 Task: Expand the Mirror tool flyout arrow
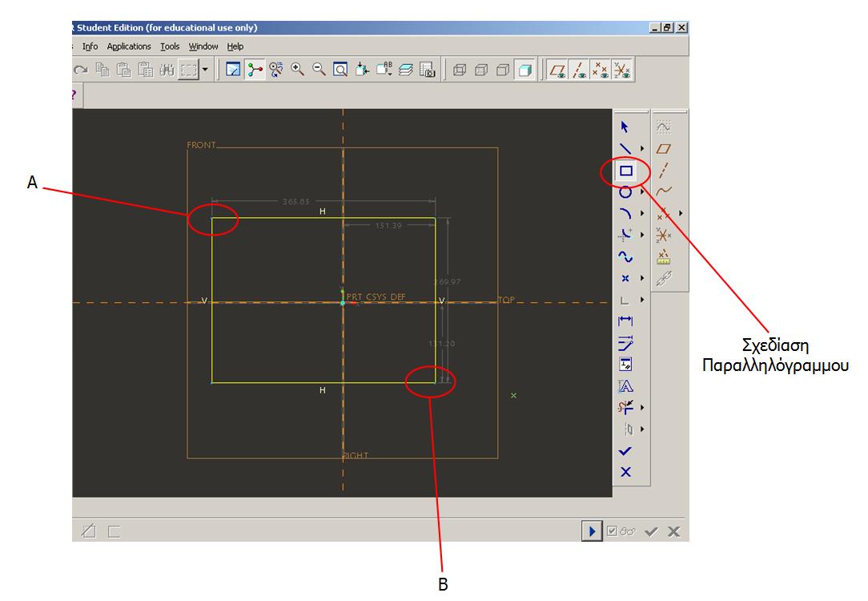(642, 430)
